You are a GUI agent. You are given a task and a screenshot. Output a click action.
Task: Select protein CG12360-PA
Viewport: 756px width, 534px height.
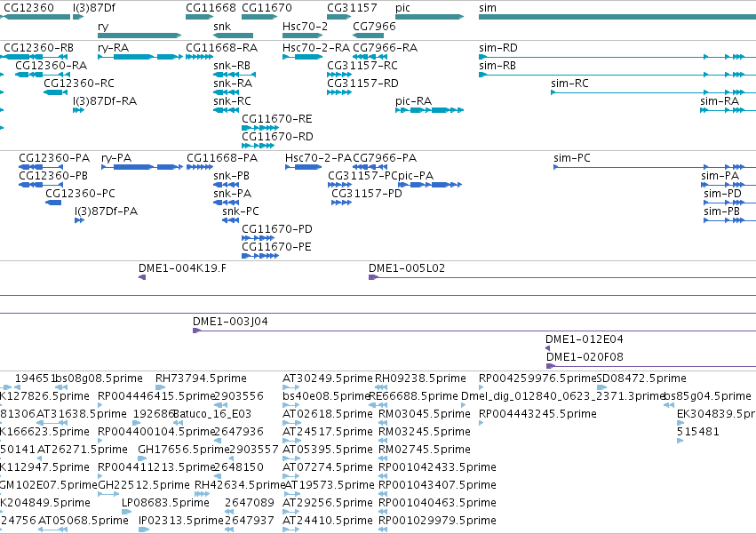[x=54, y=158]
